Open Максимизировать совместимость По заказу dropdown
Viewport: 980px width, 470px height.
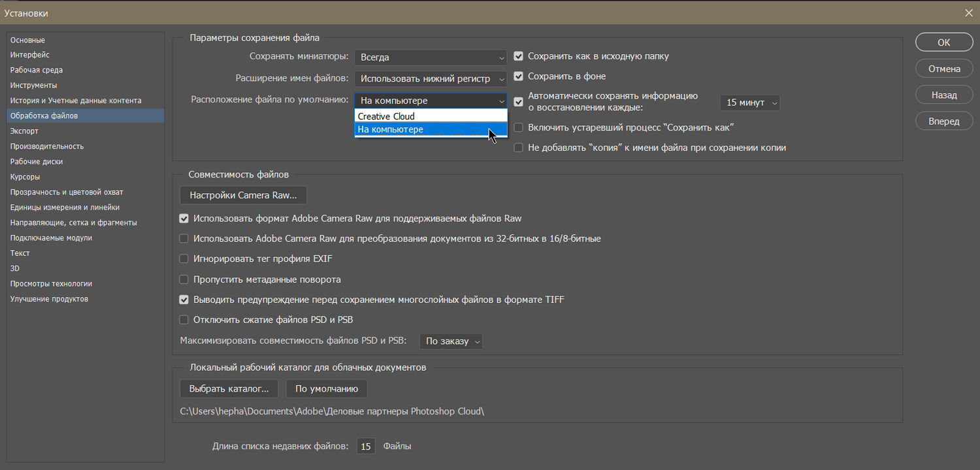[451, 341]
